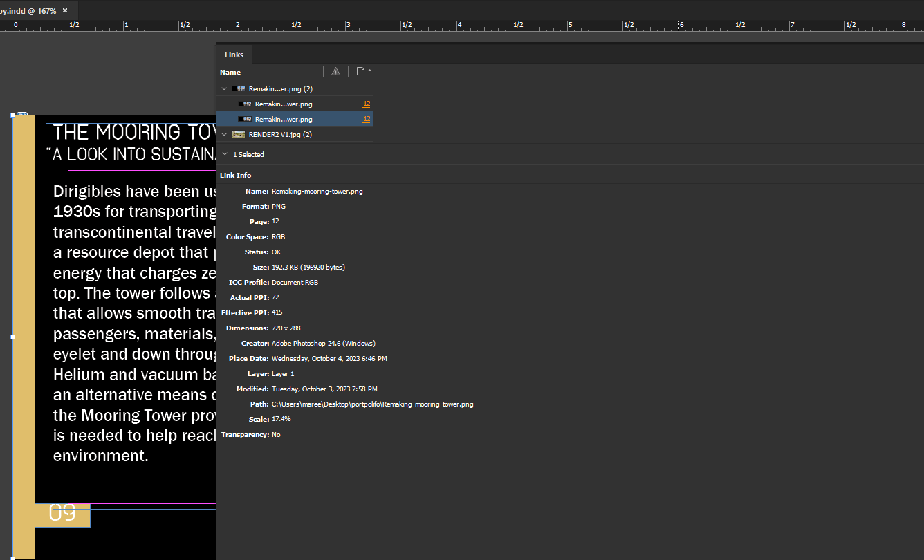Click the Name column header
924x560 pixels.
click(x=230, y=71)
